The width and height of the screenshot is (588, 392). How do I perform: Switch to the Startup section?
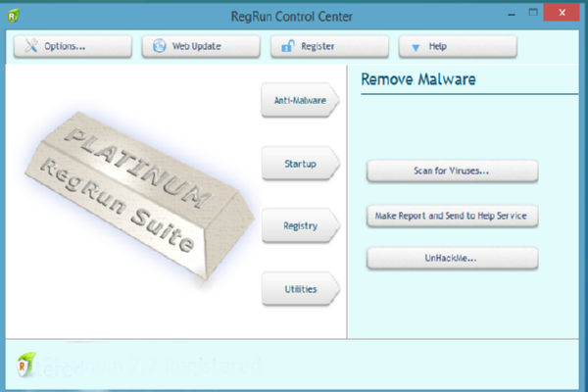(x=301, y=164)
